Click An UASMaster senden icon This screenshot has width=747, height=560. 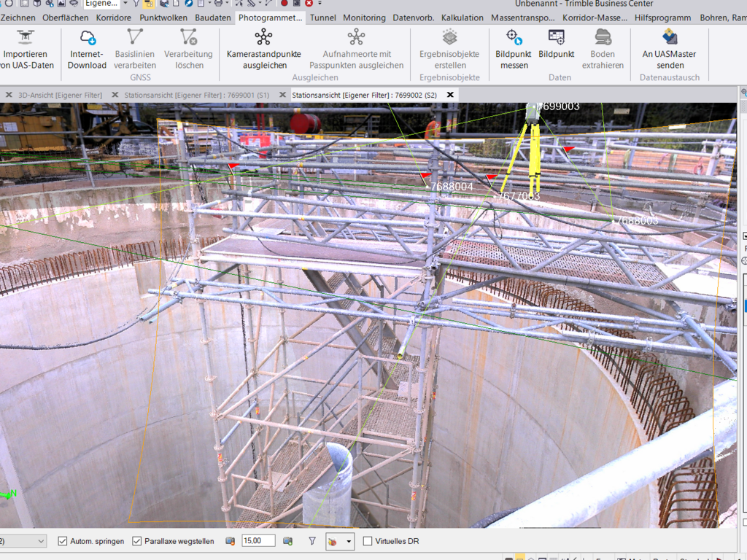(x=670, y=36)
